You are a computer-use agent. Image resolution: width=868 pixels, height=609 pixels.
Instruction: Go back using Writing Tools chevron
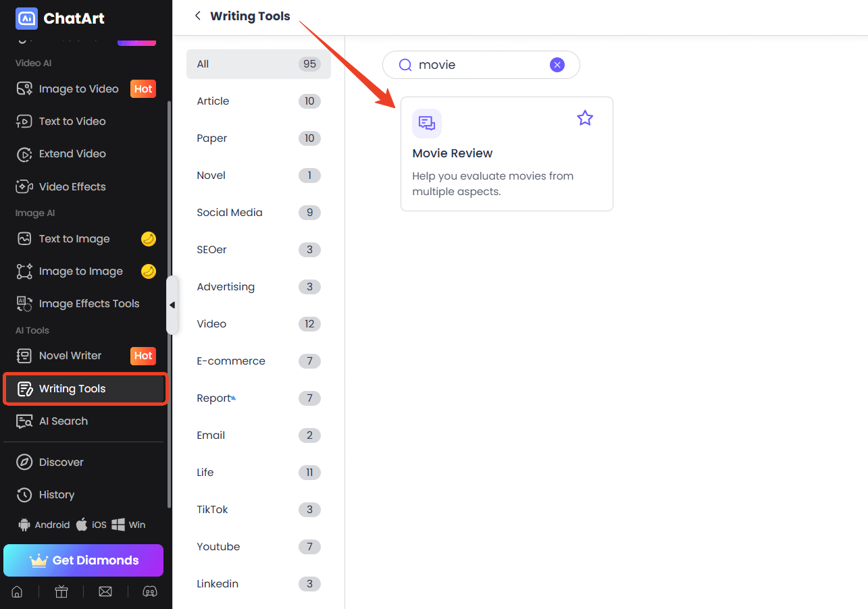(198, 16)
